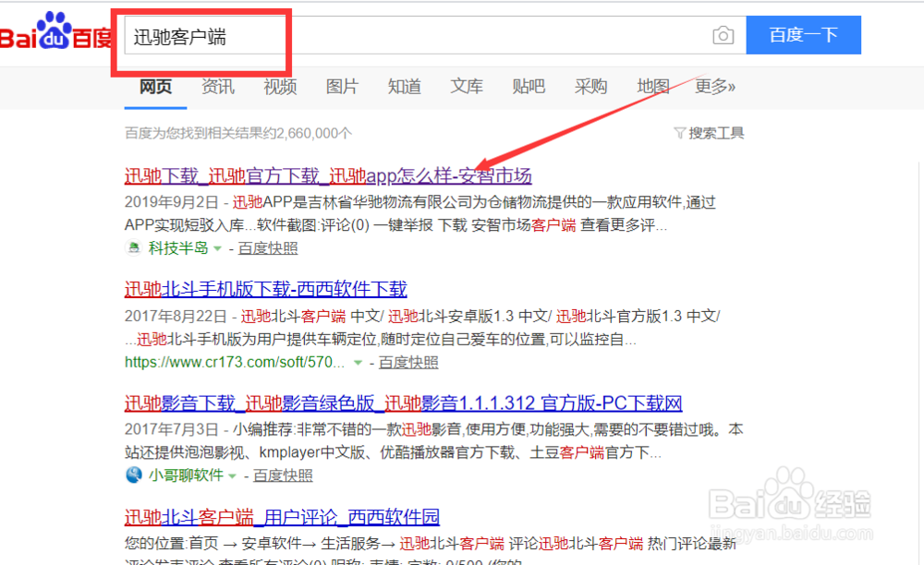Click the camera image search icon
The height and width of the screenshot is (565, 924).
tap(723, 36)
